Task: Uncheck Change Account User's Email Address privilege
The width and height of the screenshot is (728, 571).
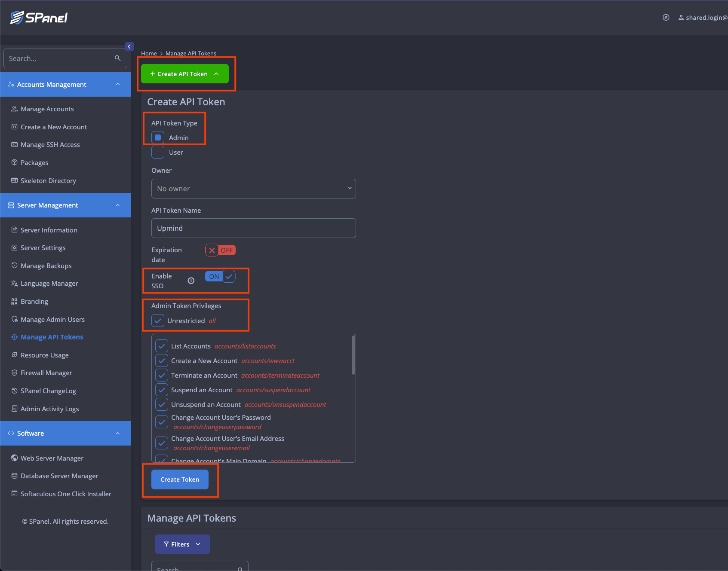Action: click(x=162, y=443)
